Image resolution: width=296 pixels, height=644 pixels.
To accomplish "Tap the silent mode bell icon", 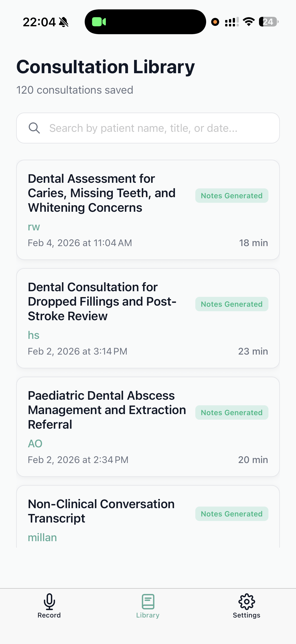I will pyautogui.click(x=64, y=22).
